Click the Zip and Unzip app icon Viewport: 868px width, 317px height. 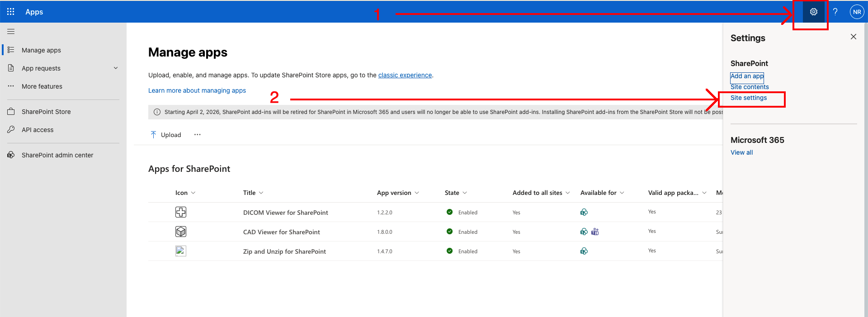(181, 251)
